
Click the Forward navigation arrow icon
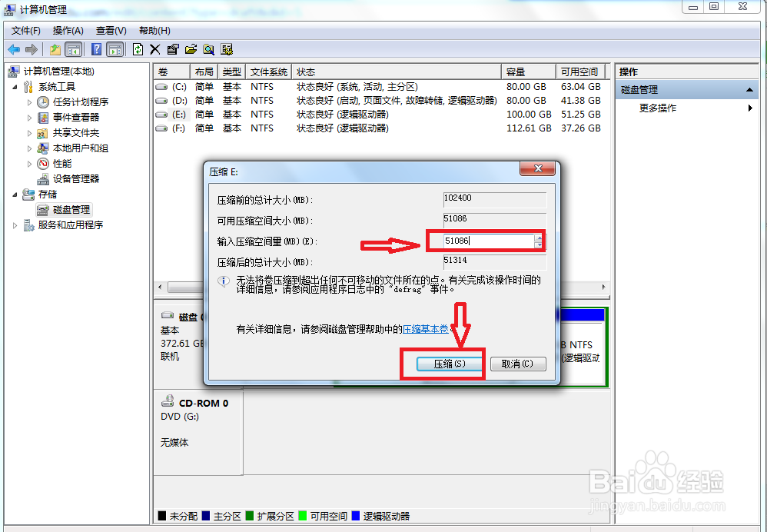31,49
